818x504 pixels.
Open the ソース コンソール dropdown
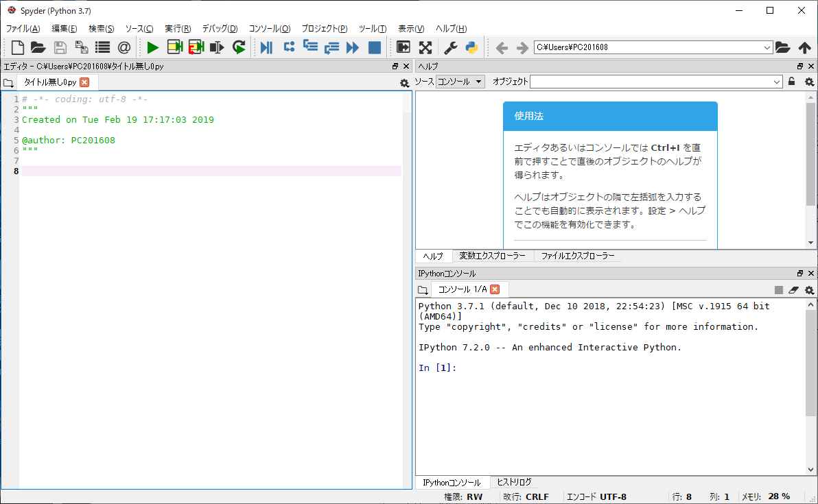tap(460, 82)
